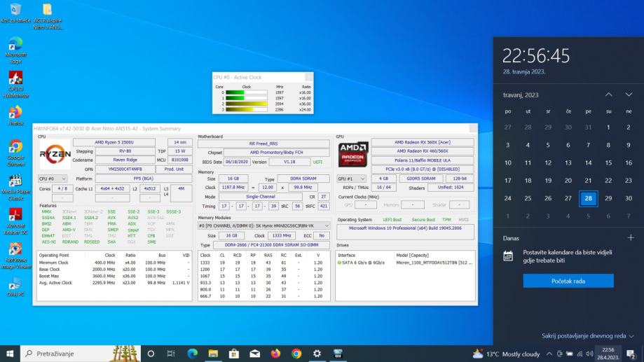Go to the previous month in calendar

pyautogui.click(x=608, y=95)
